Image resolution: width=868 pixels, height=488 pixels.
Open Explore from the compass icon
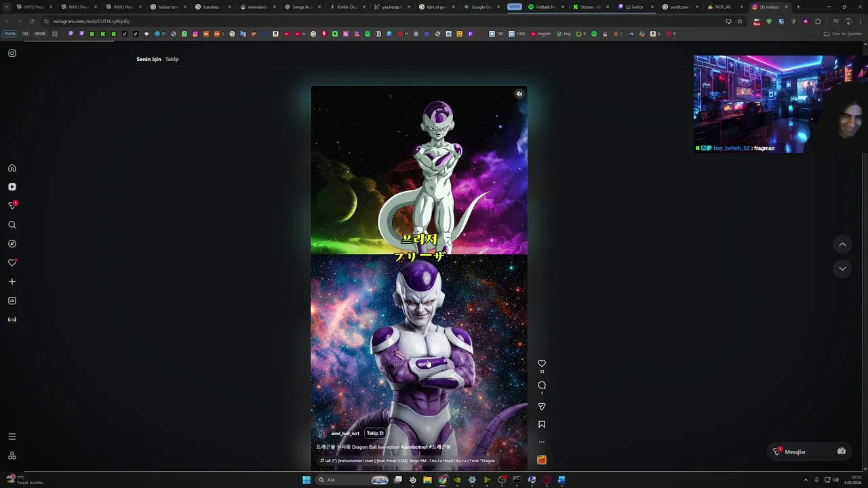tap(12, 244)
